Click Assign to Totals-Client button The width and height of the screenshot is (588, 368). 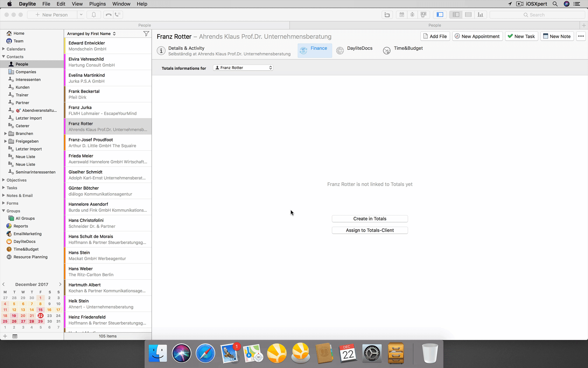click(370, 230)
